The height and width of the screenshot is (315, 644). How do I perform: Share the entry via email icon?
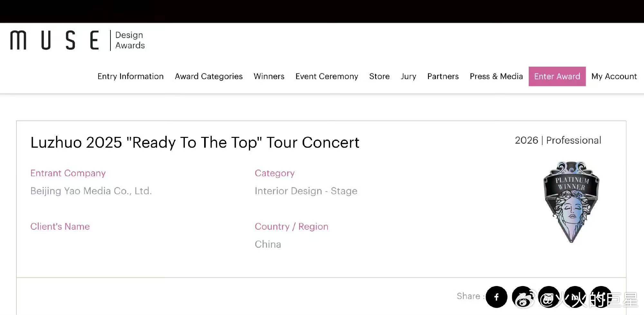tap(549, 297)
